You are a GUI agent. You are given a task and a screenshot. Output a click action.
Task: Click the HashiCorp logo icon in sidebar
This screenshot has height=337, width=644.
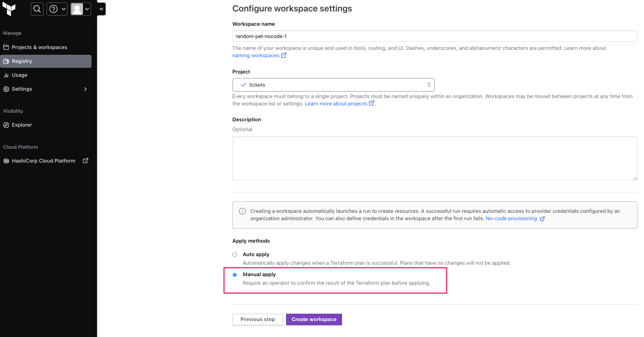pos(6,161)
